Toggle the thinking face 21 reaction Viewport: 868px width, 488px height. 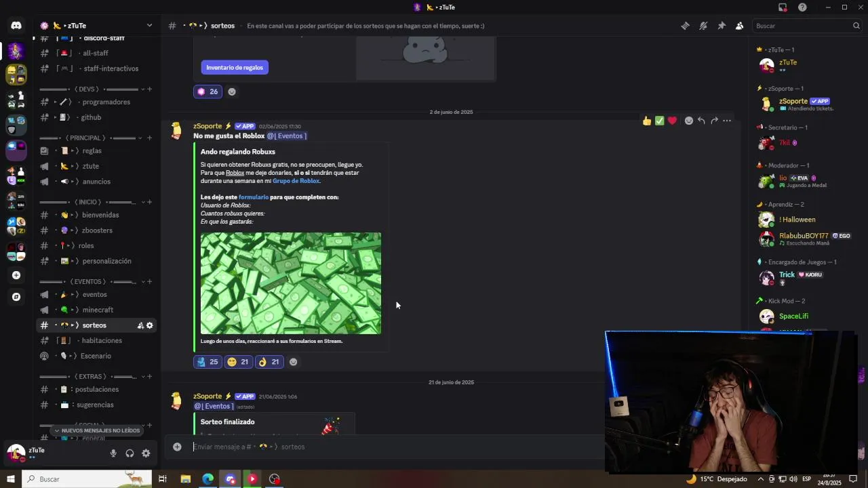[238, 362]
